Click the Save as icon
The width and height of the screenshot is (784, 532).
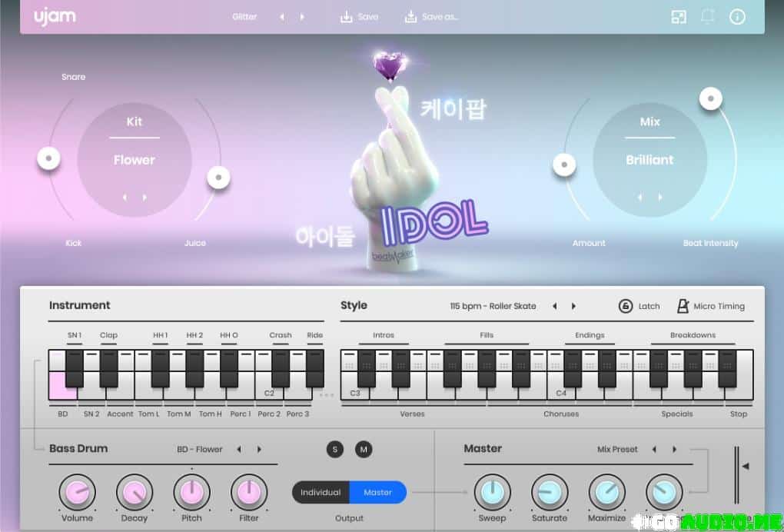click(x=410, y=17)
